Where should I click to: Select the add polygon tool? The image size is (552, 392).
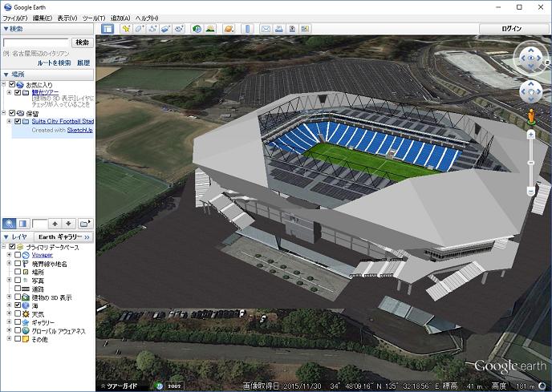tap(140, 29)
